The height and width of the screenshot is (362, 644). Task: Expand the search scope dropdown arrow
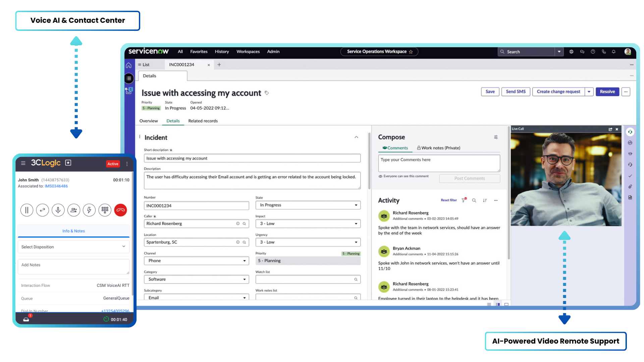[x=559, y=52]
